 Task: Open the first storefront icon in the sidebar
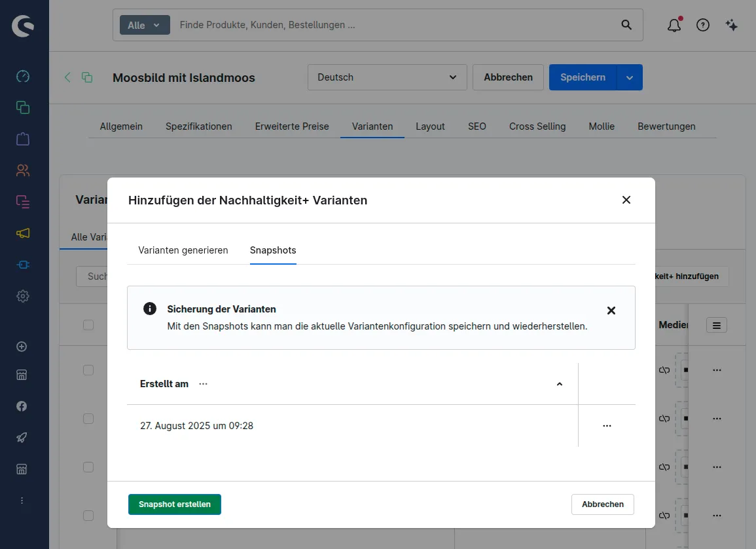point(22,375)
